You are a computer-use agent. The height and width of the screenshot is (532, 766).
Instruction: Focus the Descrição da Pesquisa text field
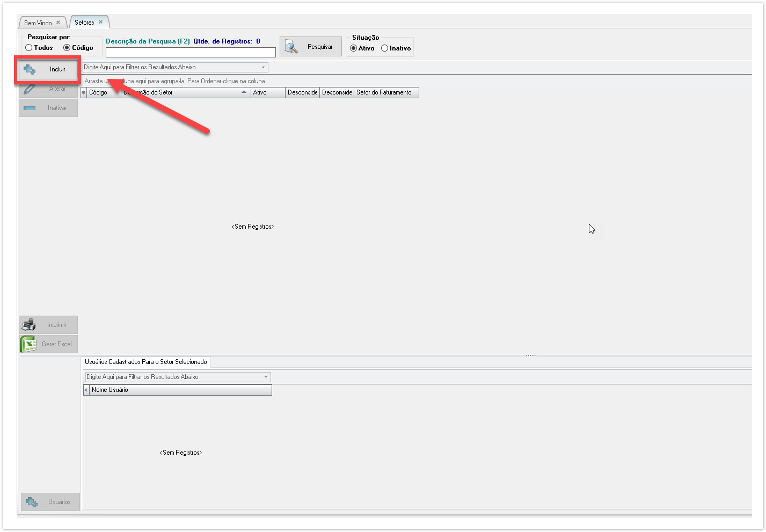(x=191, y=53)
